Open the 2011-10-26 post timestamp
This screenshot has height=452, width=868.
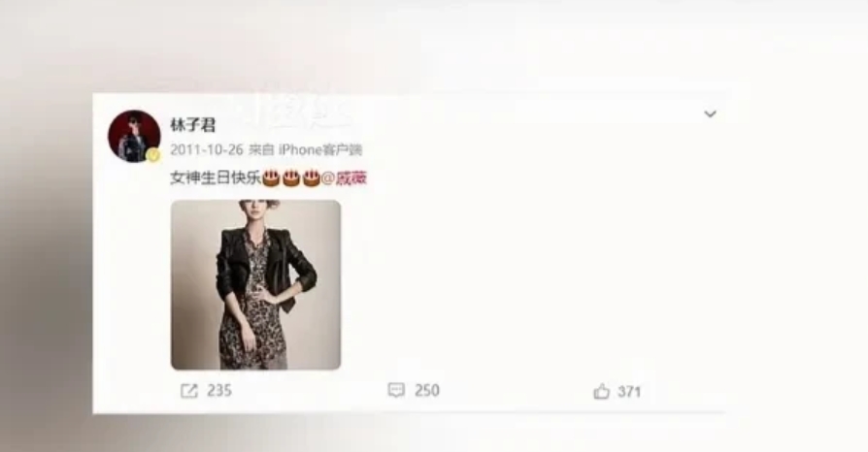tap(207, 150)
